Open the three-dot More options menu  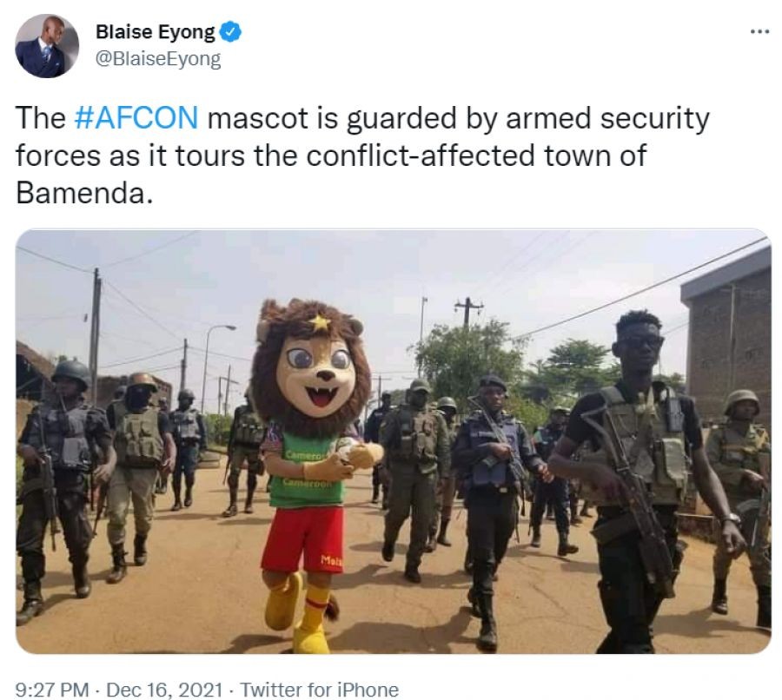click(759, 31)
